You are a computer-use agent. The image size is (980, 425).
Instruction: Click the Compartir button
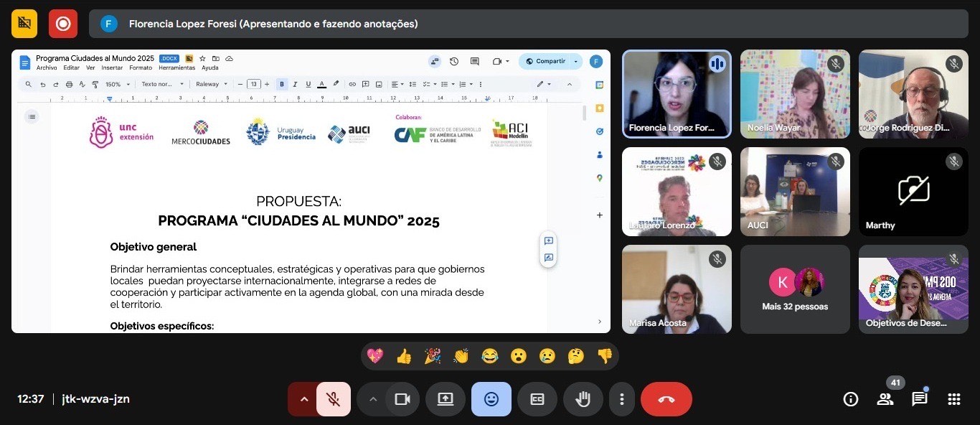tap(545, 62)
